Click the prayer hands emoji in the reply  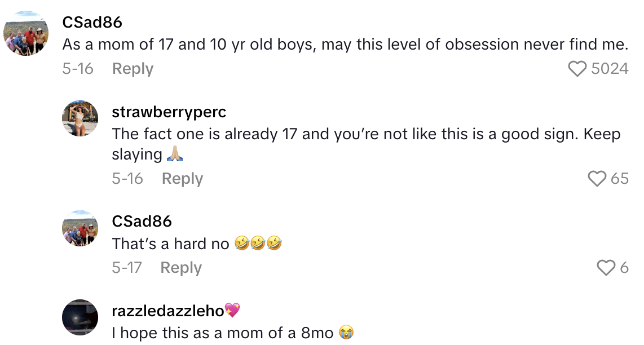pos(174,154)
